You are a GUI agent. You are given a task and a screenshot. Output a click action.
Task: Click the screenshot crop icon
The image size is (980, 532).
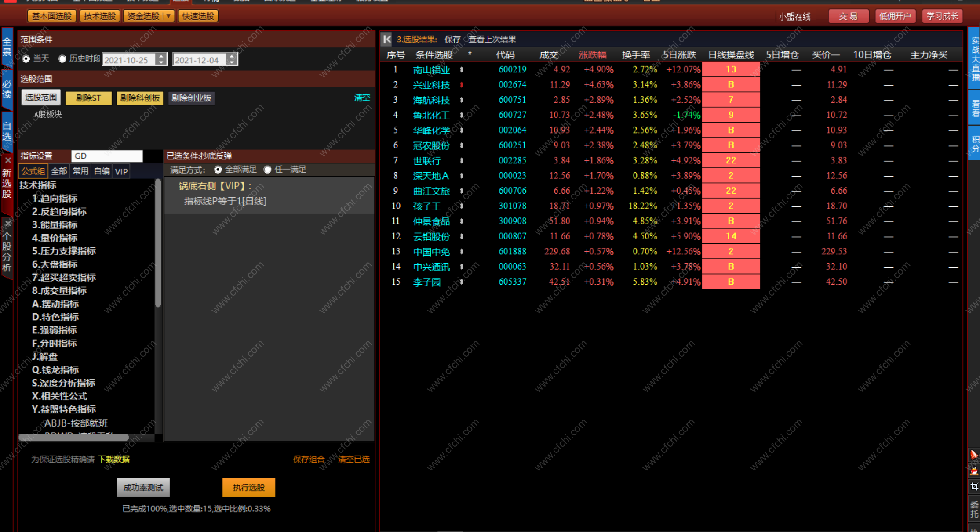[x=974, y=487]
